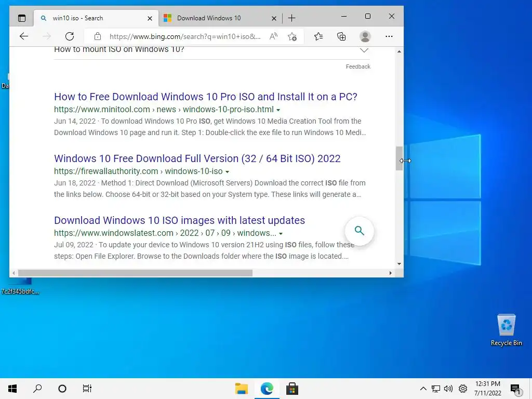Close the Download Windows 10 tab

coord(274,18)
